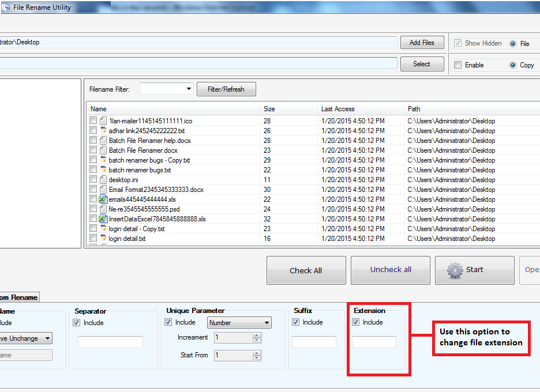The width and height of the screenshot is (540, 392).
Task: Click the Excel icon beside emails445445444444.xls
Action: pyautogui.click(x=103, y=199)
